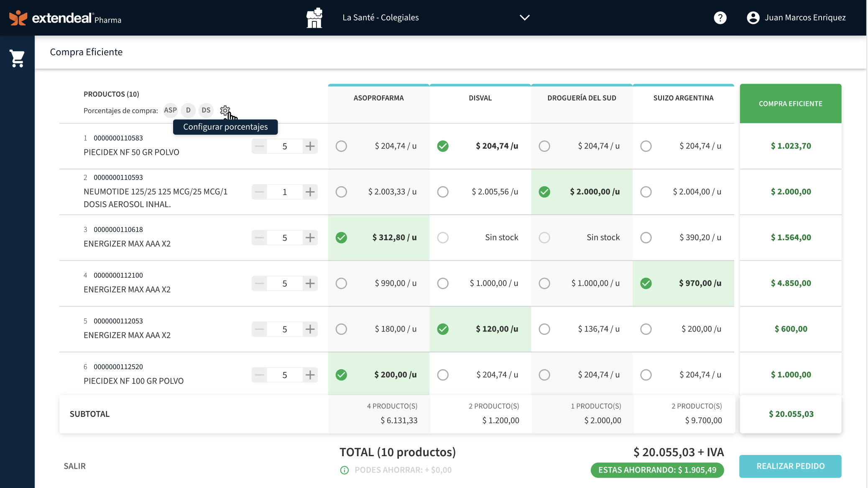Click ESTAS AHORRANDO $1.905,49 badge
The image size is (868, 488).
(657, 470)
